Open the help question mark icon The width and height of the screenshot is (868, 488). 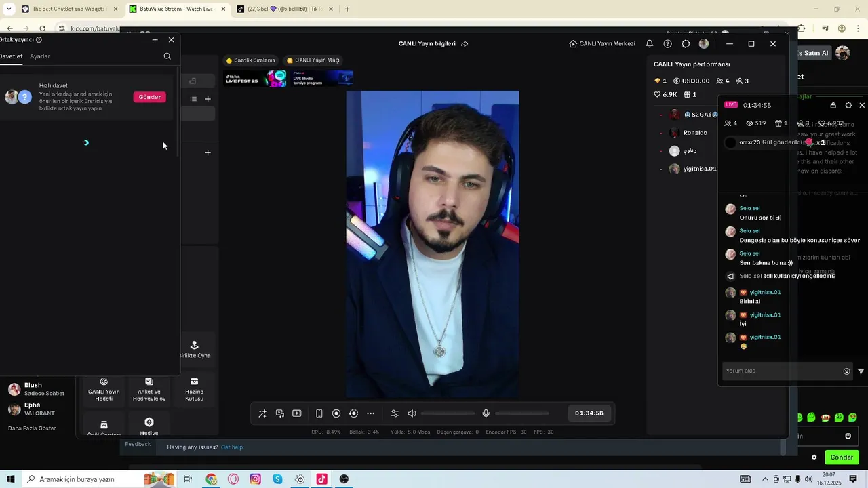[x=668, y=43]
